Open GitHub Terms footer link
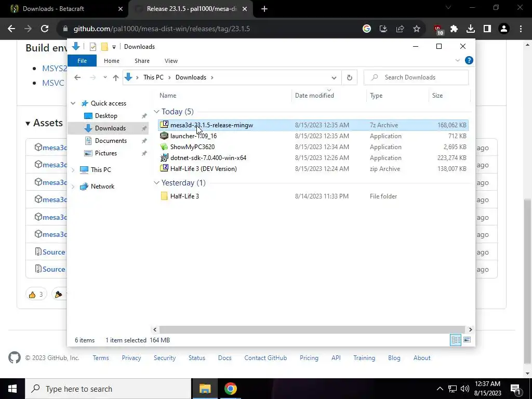The height and width of the screenshot is (399, 532). click(101, 358)
